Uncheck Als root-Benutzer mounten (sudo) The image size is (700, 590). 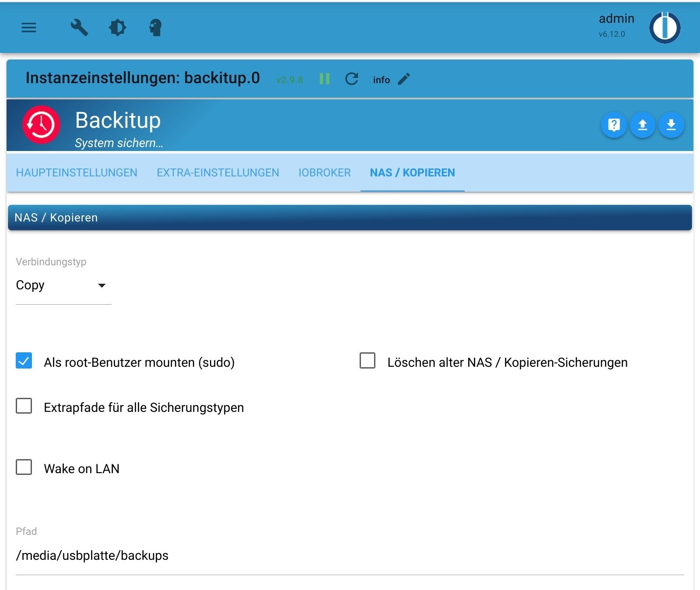(x=24, y=361)
